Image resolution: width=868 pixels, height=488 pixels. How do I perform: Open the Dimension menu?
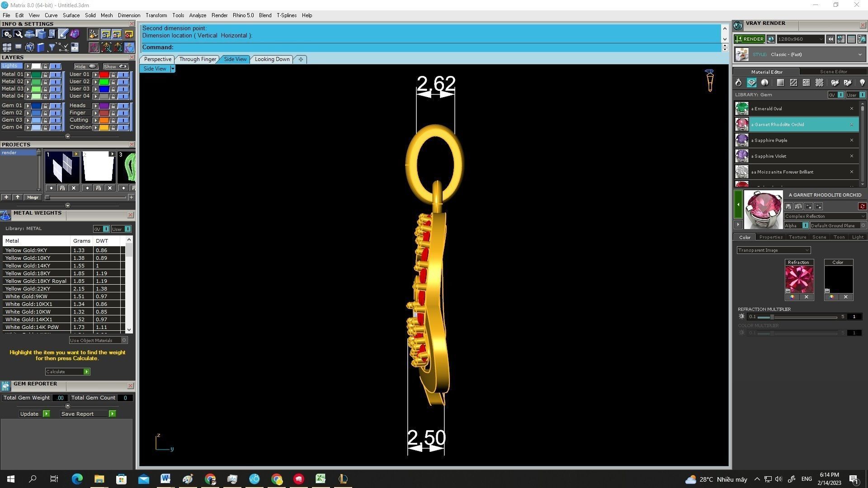tap(129, 15)
